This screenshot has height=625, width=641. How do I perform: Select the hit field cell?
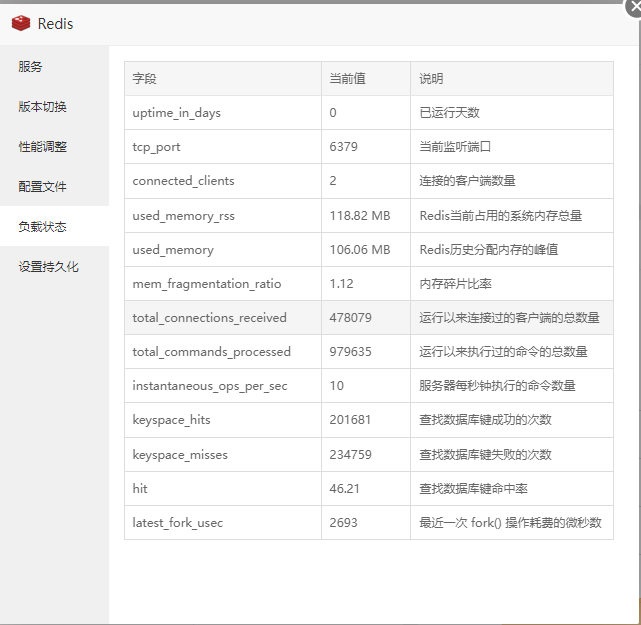coord(223,488)
